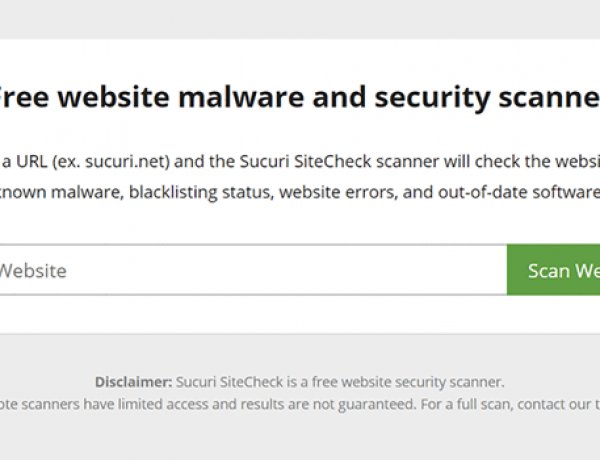
Task: Focus the Website URL input field
Action: [250, 270]
